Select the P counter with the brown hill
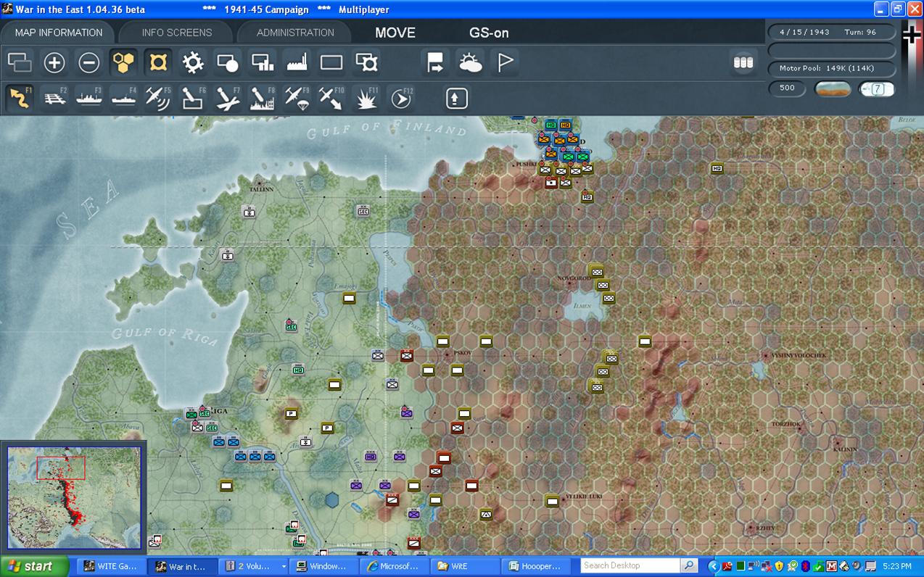Viewport: 924px width, 577px height. pos(291,413)
